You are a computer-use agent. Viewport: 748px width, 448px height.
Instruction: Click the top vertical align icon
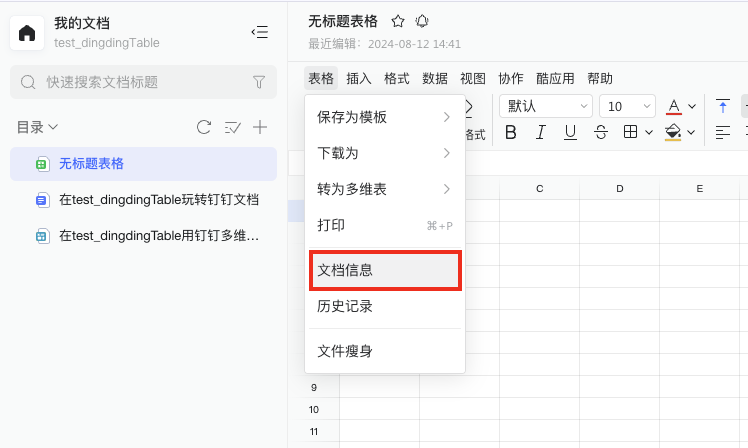[x=723, y=106]
